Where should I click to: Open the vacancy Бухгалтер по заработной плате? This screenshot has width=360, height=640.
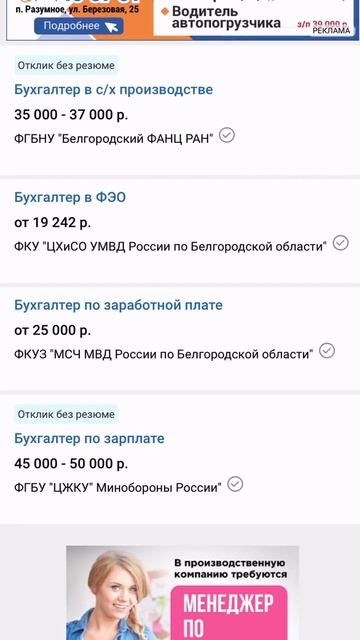(118, 305)
